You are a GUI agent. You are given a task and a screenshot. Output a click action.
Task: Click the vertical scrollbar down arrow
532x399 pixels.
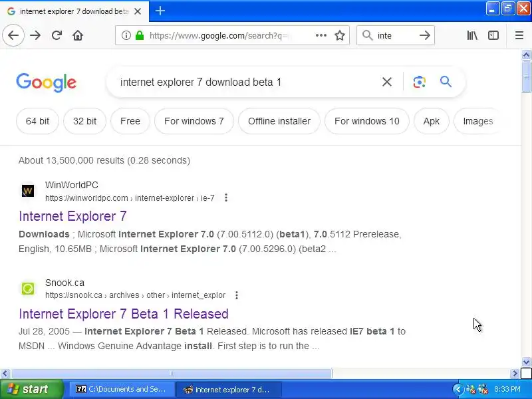[x=526, y=362]
